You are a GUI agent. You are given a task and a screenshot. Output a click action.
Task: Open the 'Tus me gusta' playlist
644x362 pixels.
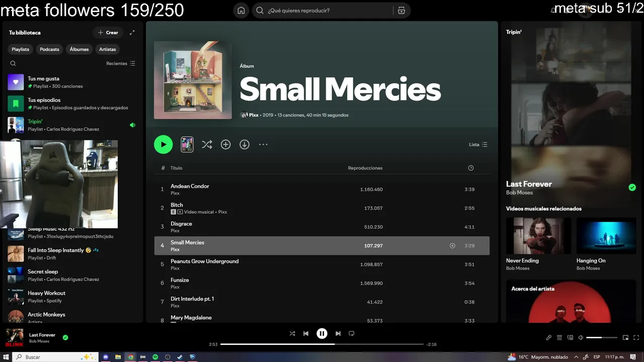pos(72,82)
